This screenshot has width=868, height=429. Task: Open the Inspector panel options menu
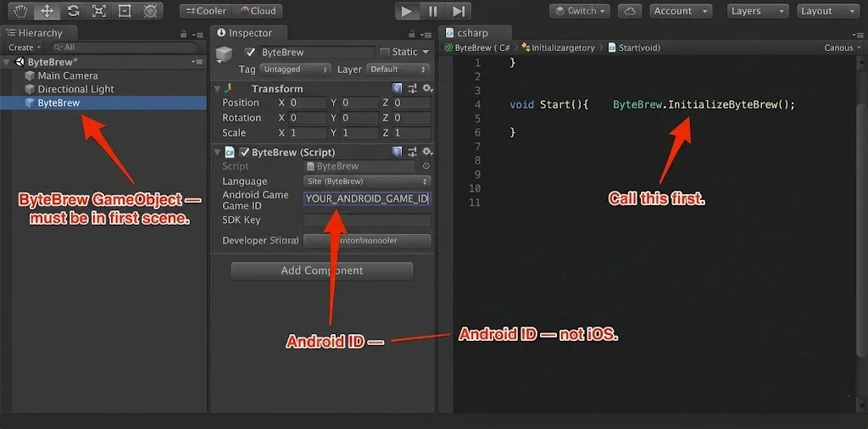tap(426, 35)
